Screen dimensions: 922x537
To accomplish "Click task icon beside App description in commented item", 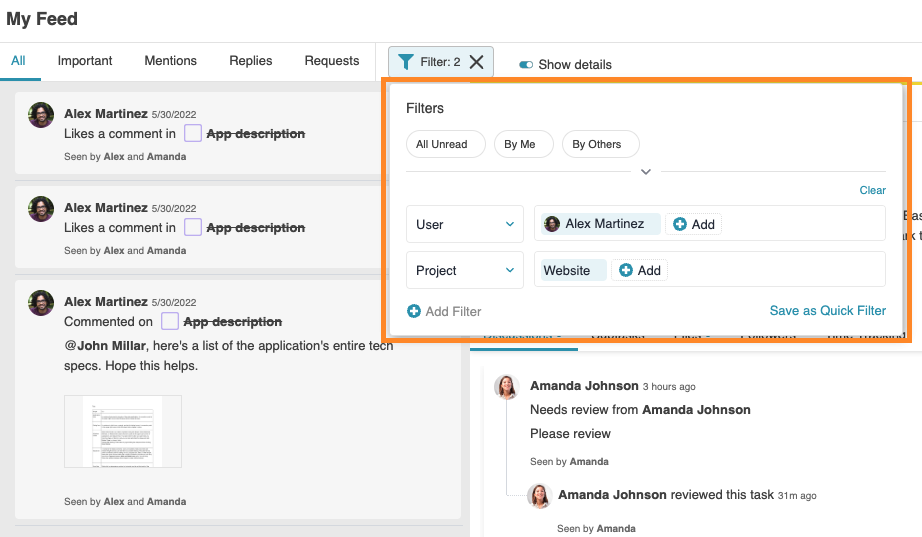I will point(170,322).
